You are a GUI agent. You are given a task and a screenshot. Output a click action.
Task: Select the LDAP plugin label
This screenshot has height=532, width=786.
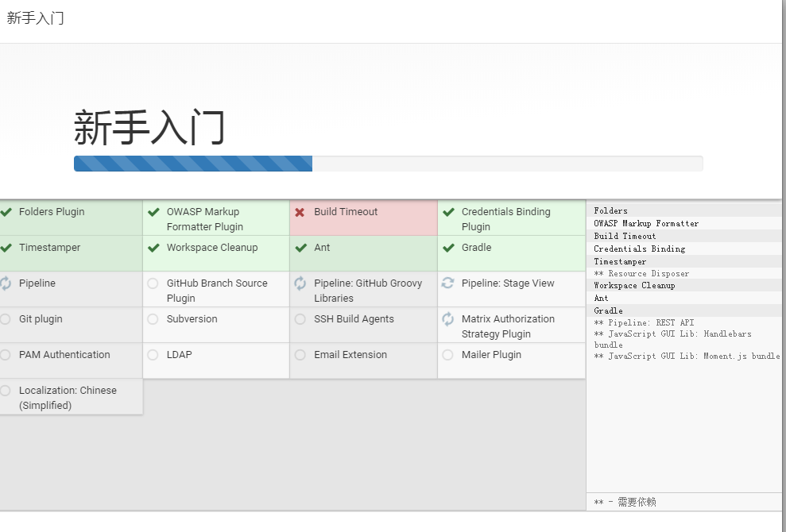click(x=180, y=354)
